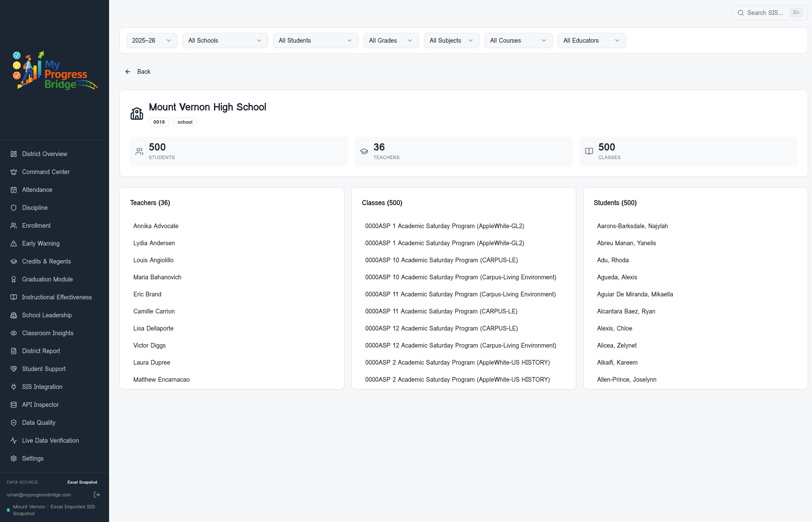Open the All Educators dropdown
Image resolution: width=812 pixels, height=522 pixels.
592,41
